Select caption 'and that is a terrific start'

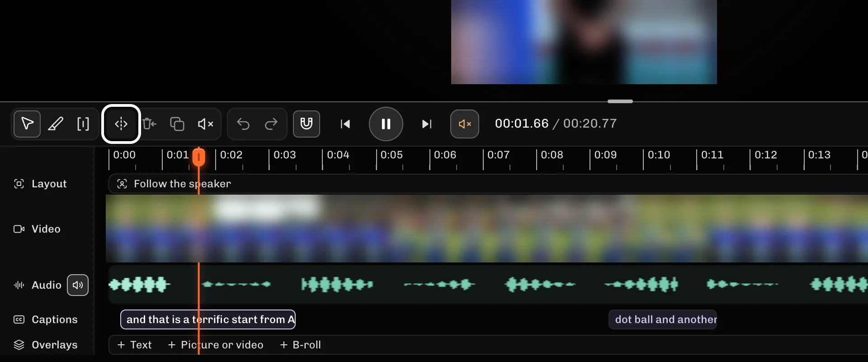(x=208, y=319)
